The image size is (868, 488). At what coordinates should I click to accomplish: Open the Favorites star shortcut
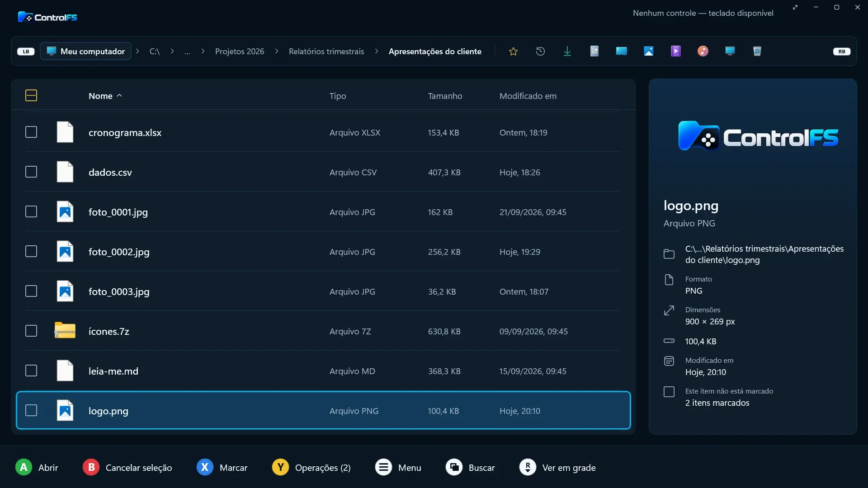pos(513,52)
